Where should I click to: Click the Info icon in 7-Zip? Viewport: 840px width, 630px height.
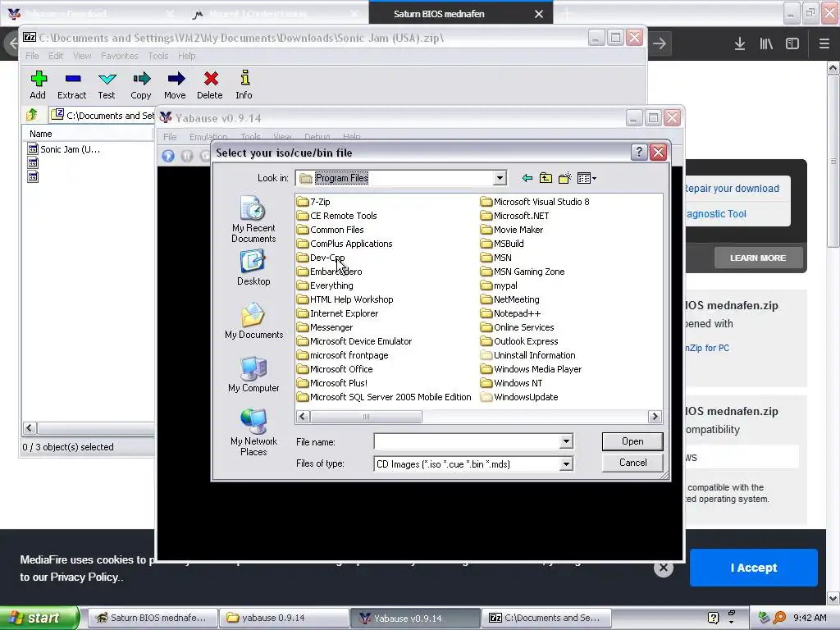tap(244, 78)
